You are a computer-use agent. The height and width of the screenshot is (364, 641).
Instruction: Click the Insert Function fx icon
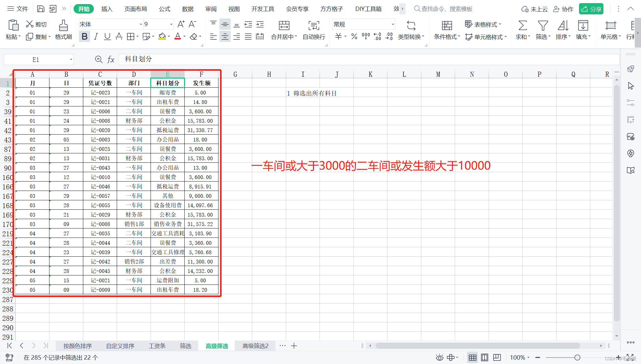pyautogui.click(x=111, y=59)
